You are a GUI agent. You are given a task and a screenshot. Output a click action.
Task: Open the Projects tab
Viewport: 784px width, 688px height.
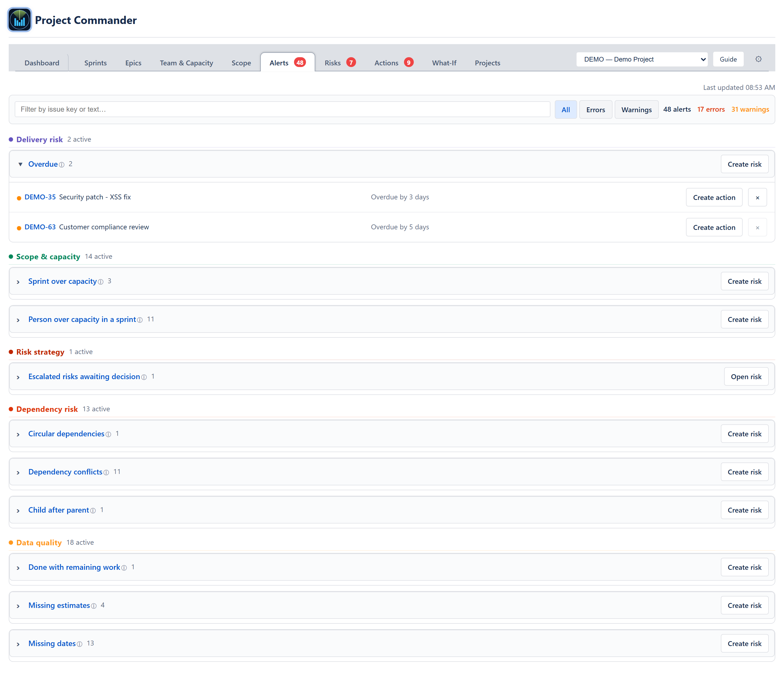pyautogui.click(x=488, y=63)
